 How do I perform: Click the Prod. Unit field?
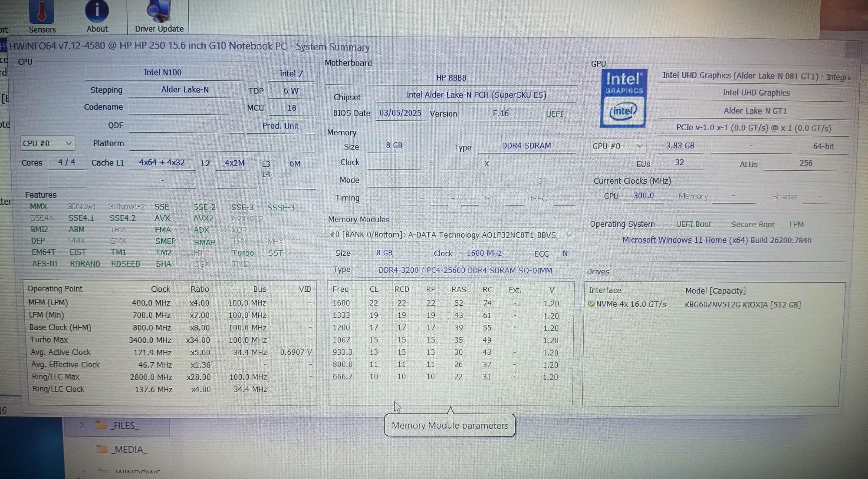coord(280,126)
